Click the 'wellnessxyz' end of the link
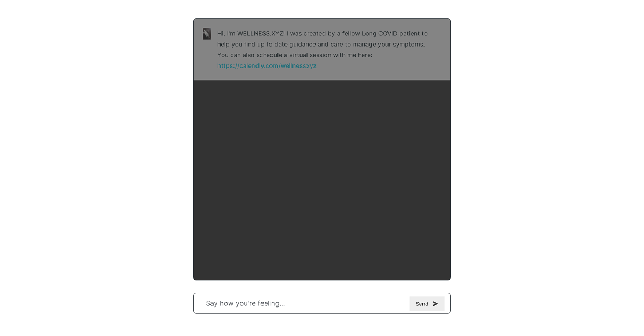The height and width of the screenshot is (336, 644). (x=298, y=66)
